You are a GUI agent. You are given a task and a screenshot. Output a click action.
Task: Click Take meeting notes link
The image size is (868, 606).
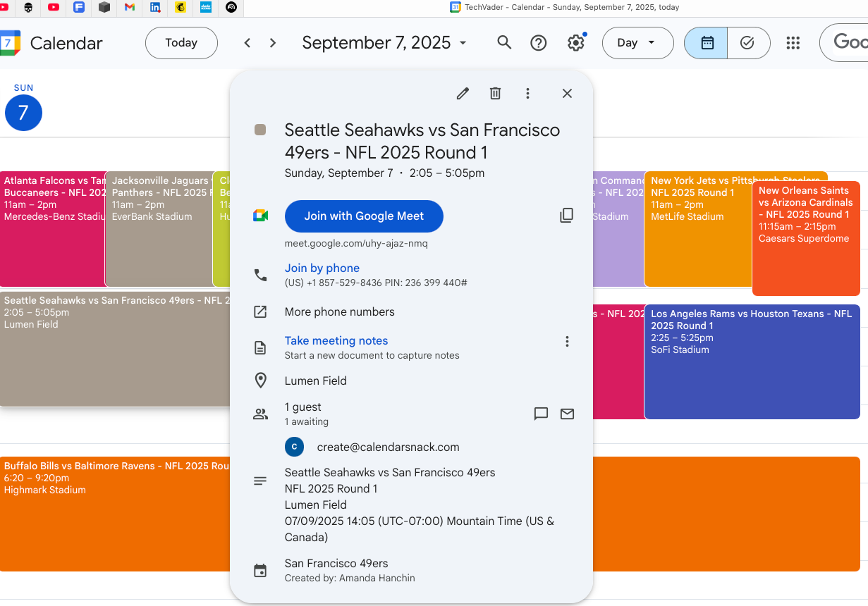(336, 340)
